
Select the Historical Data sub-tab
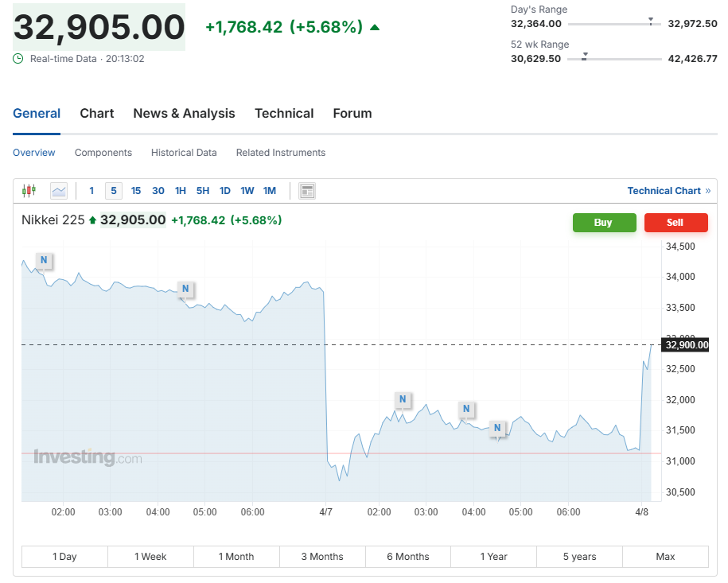184,153
